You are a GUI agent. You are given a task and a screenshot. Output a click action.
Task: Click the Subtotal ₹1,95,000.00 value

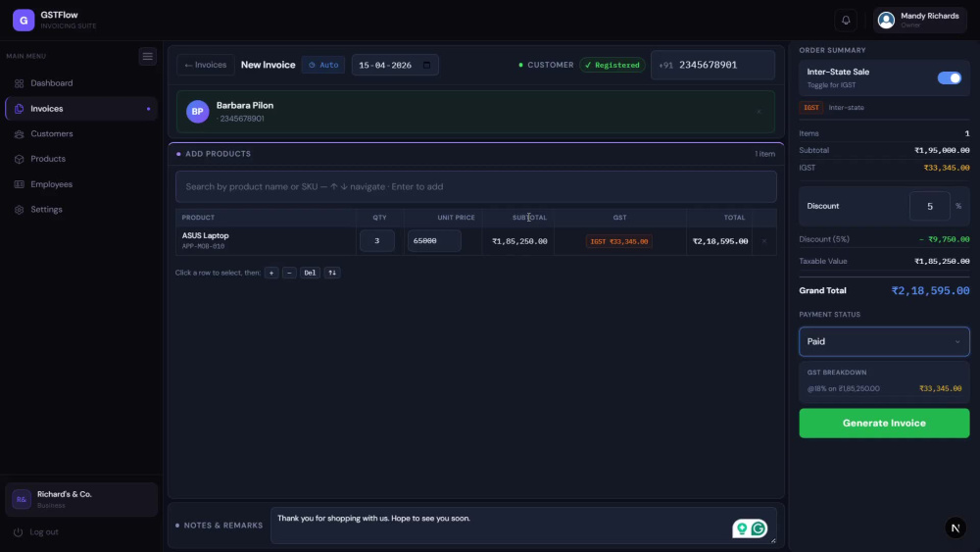tap(942, 151)
